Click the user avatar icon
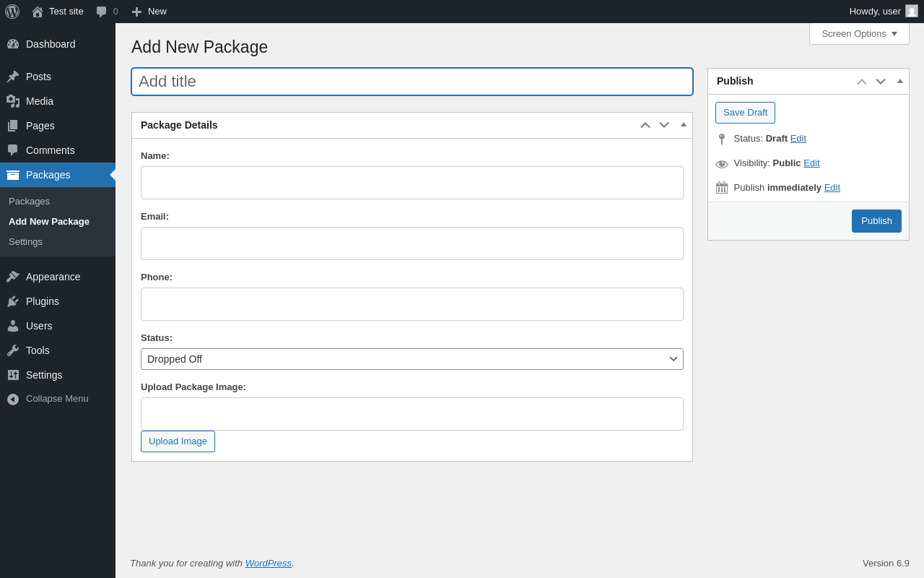The height and width of the screenshot is (578, 924). pos(912,11)
